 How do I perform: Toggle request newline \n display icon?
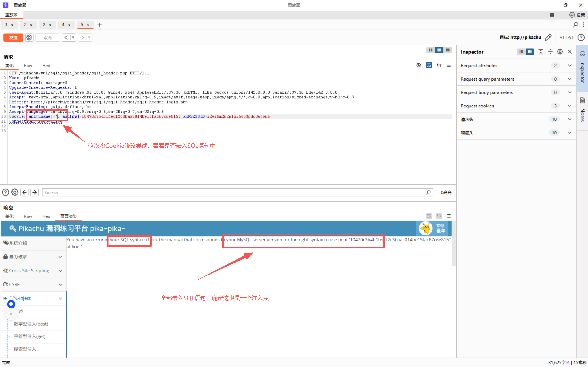[439, 65]
